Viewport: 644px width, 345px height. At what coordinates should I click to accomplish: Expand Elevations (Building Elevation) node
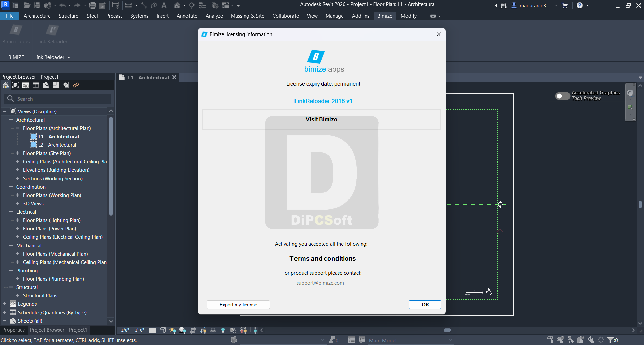(18, 170)
